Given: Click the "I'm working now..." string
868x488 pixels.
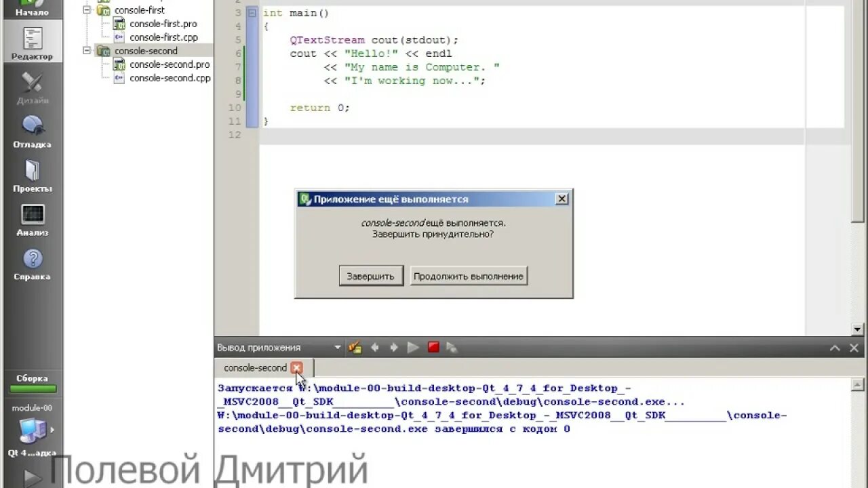Looking at the screenshot, I should point(412,81).
